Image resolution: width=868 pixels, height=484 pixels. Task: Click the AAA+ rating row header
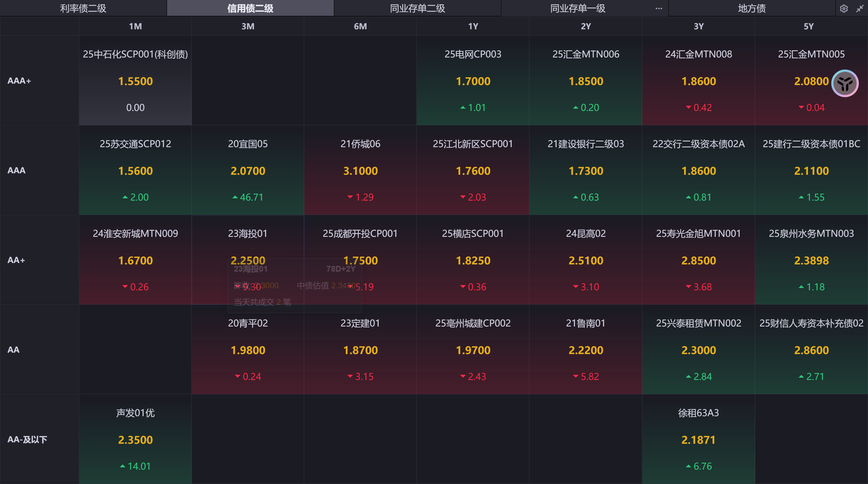tap(19, 80)
